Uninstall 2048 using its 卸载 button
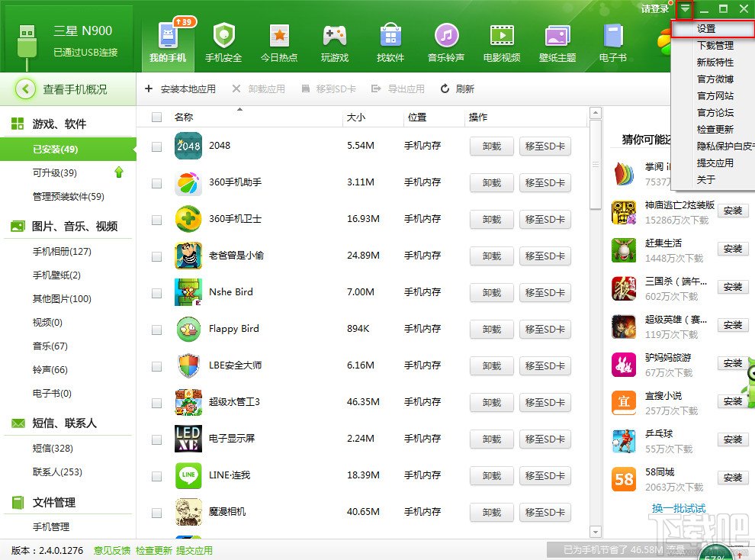This screenshot has height=560, width=755. (x=491, y=146)
